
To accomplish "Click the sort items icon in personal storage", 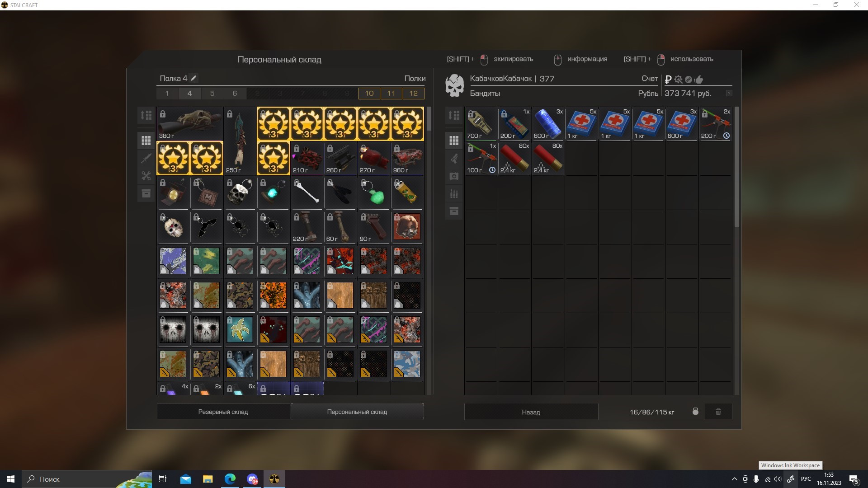I will pos(146,115).
